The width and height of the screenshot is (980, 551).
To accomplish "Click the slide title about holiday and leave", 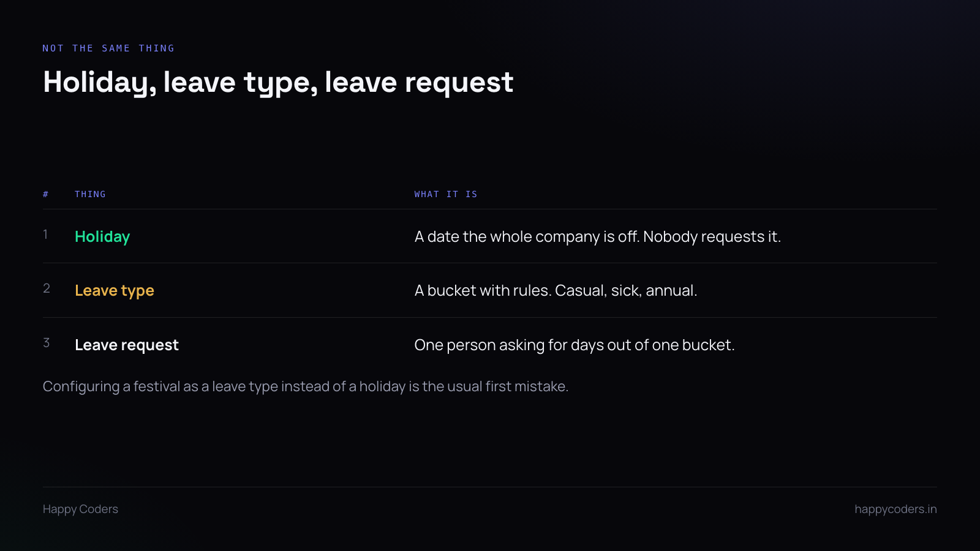I will tap(278, 83).
